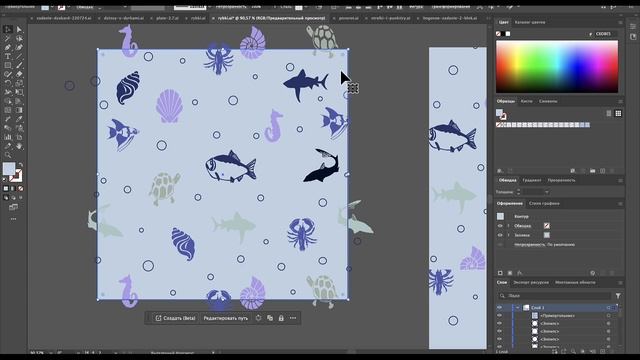Image resolution: width=640 pixels, height=360 pixels.
Task: Switch to the Каталог цветов tab
Action: (530, 22)
